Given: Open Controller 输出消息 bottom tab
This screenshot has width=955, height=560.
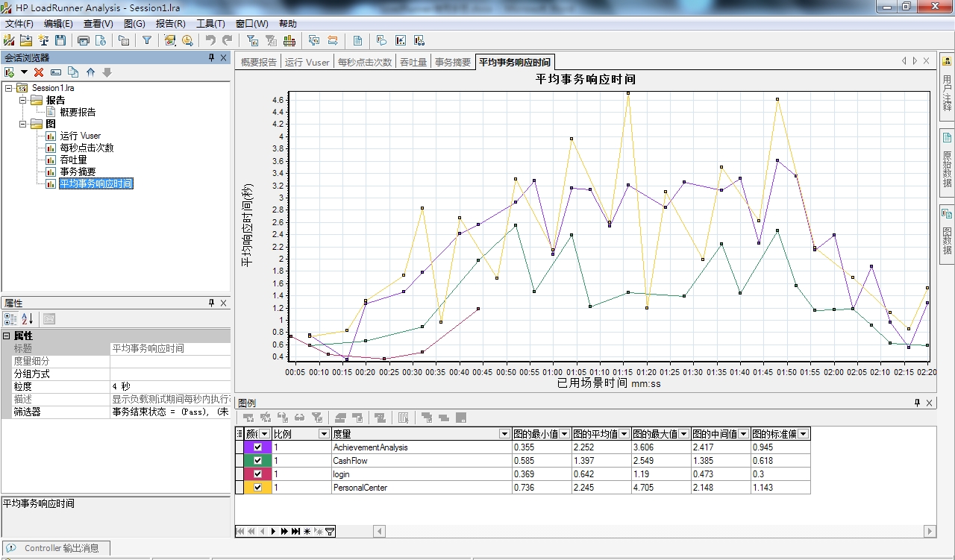Looking at the screenshot, I should 56,548.
